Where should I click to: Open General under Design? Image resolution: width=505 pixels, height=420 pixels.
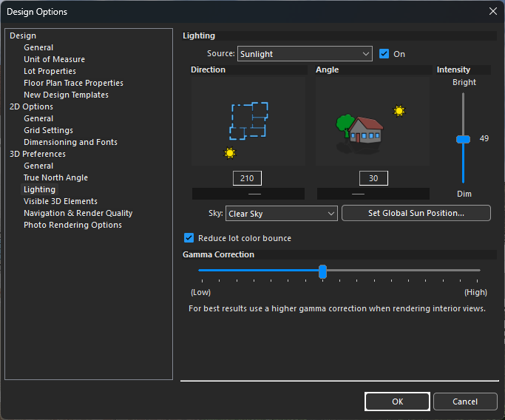click(38, 47)
